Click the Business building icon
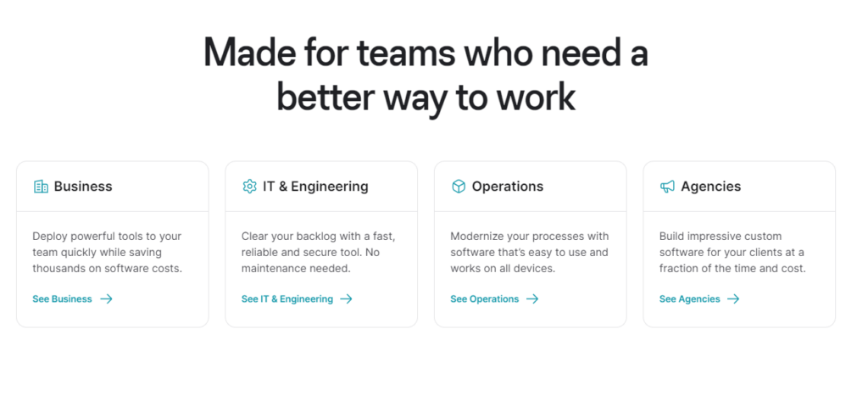 [41, 187]
